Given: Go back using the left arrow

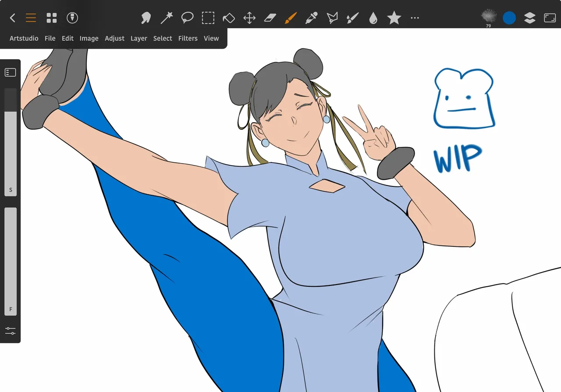Looking at the screenshot, I should tap(12, 18).
